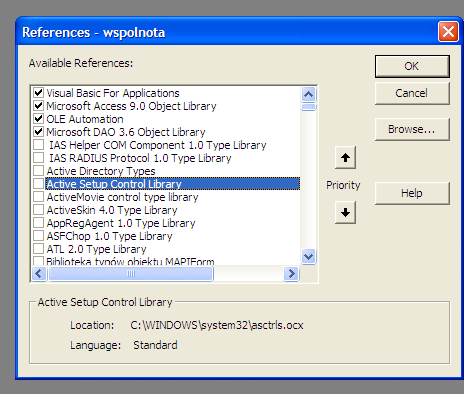Click OK to confirm references
The width and height of the screenshot is (464, 394).
point(412,66)
